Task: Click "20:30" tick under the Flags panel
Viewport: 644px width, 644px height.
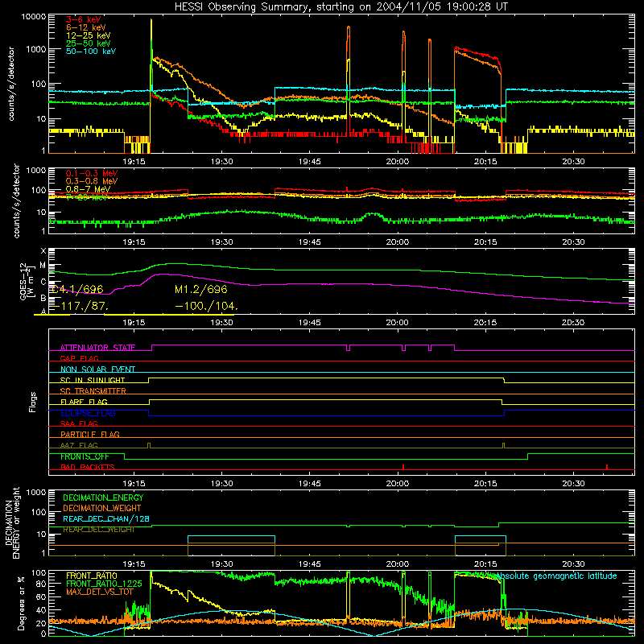Action: [573, 484]
